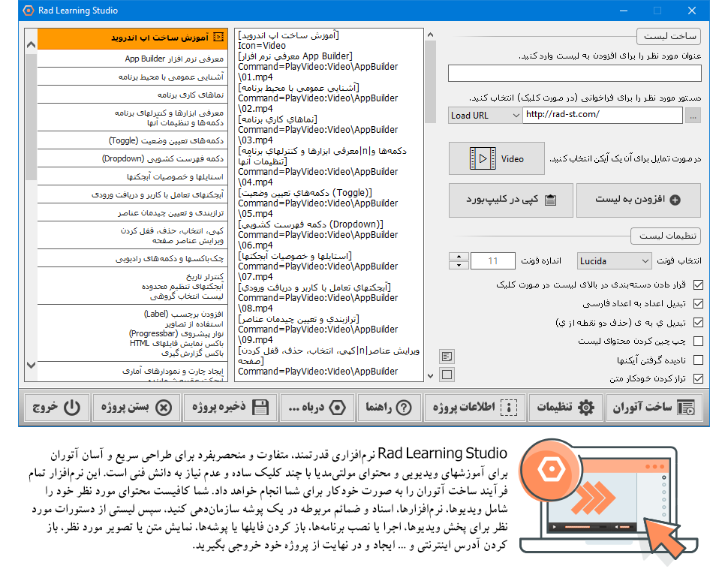The height and width of the screenshot is (572, 728).
Task: Select list item دکمه فهرست کشویی (Dropdown)
Action: coord(132,159)
